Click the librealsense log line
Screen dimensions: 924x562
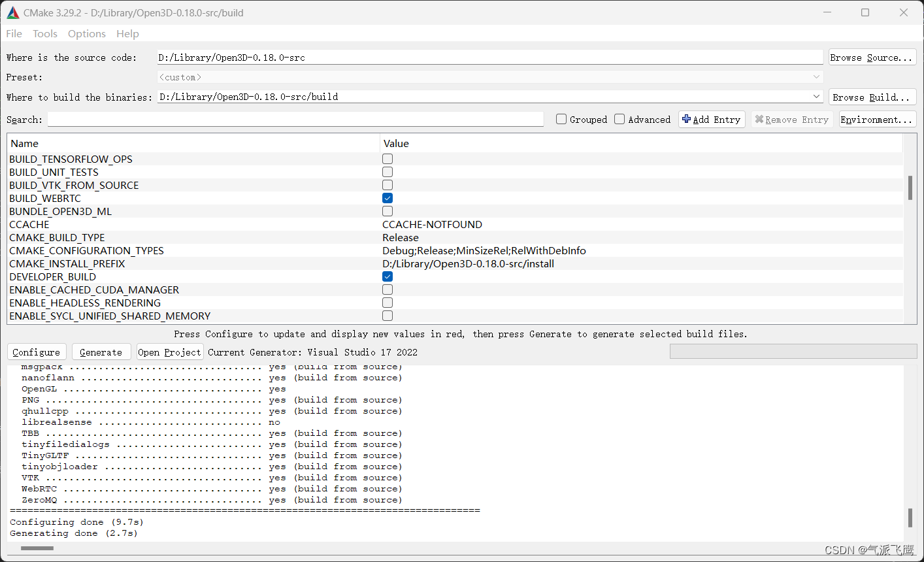(x=151, y=422)
